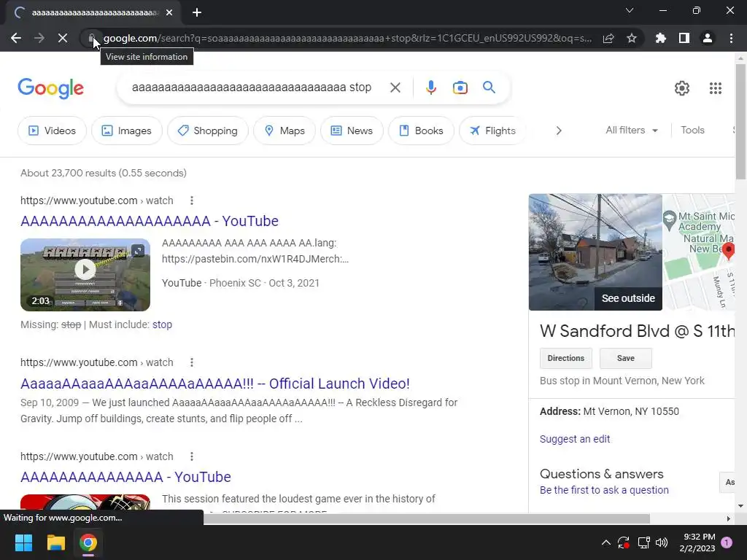Switch to the Images results tab

click(x=127, y=131)
